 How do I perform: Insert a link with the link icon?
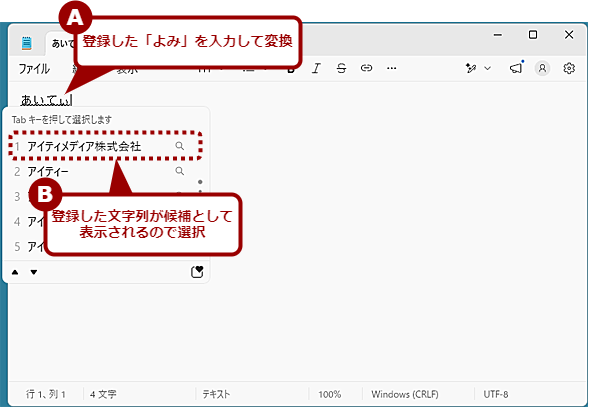366,68
